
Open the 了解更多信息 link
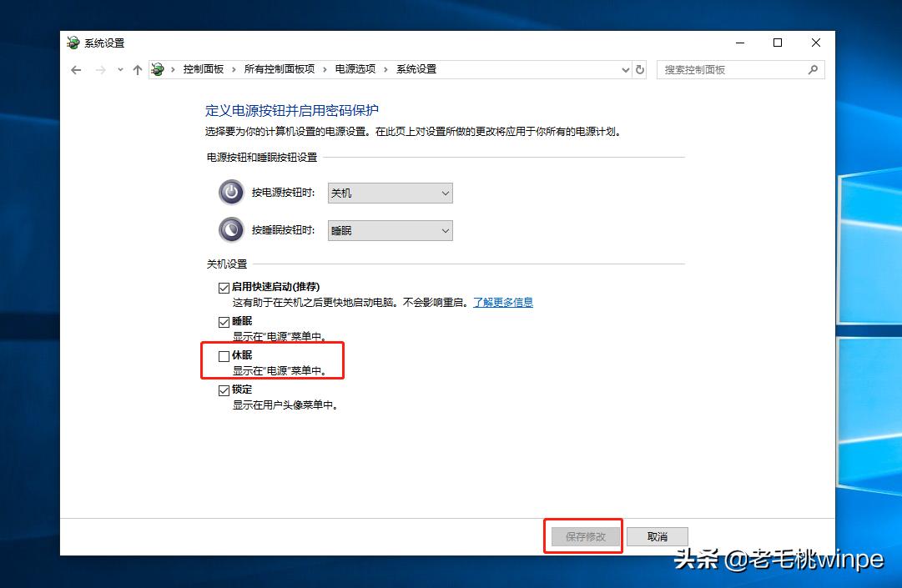pyautogui.click(x=503, y=304)
